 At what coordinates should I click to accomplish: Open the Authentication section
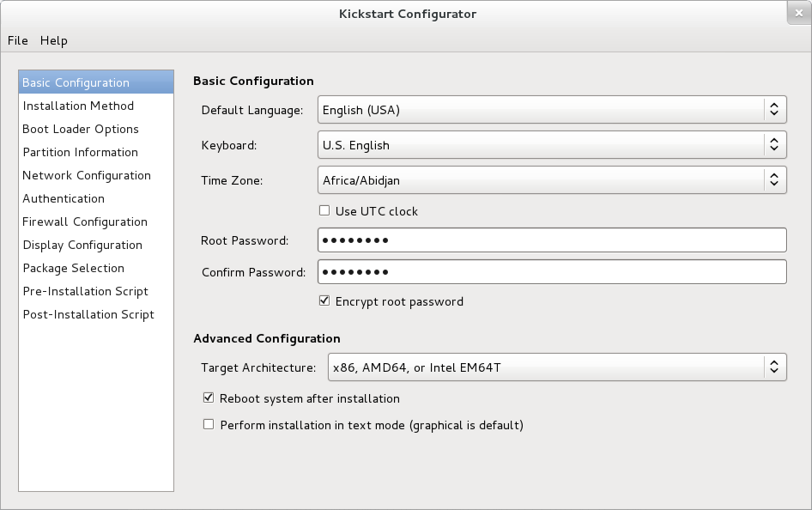pos(64,198)
